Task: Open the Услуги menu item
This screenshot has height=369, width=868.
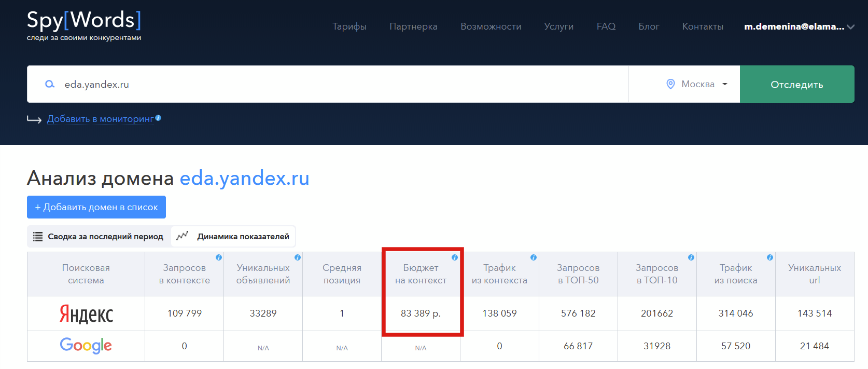Action: tap(559, 26)
